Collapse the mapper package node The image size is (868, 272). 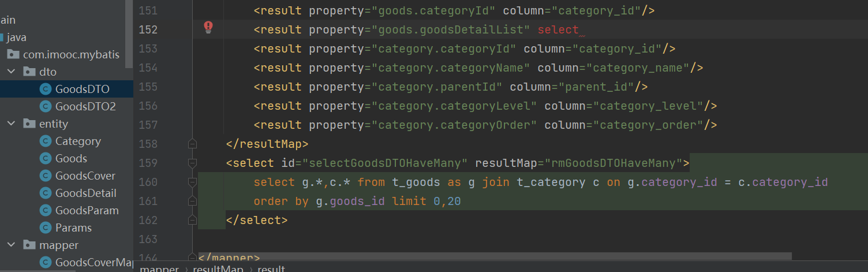tap(11, 245)
